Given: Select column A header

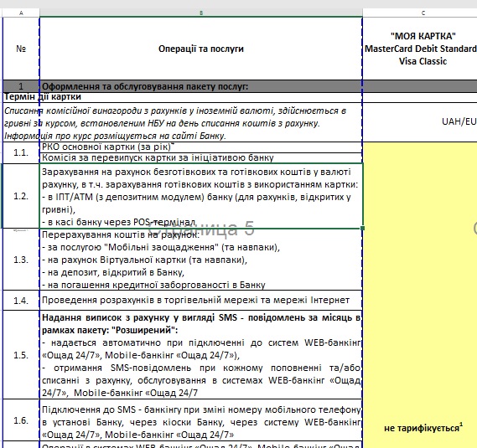Looking at the screenshot, I should pos(21,13).
